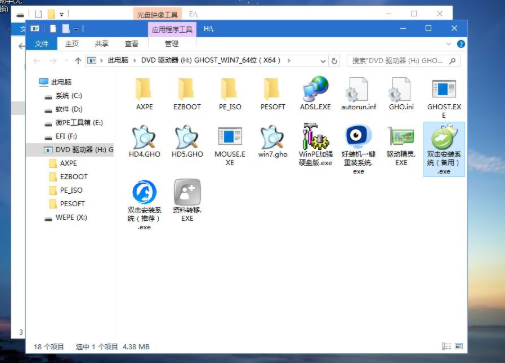Select EZBOOT folder in navigation tree
Viewport: 505px width, 363px height.
point(68,177)
